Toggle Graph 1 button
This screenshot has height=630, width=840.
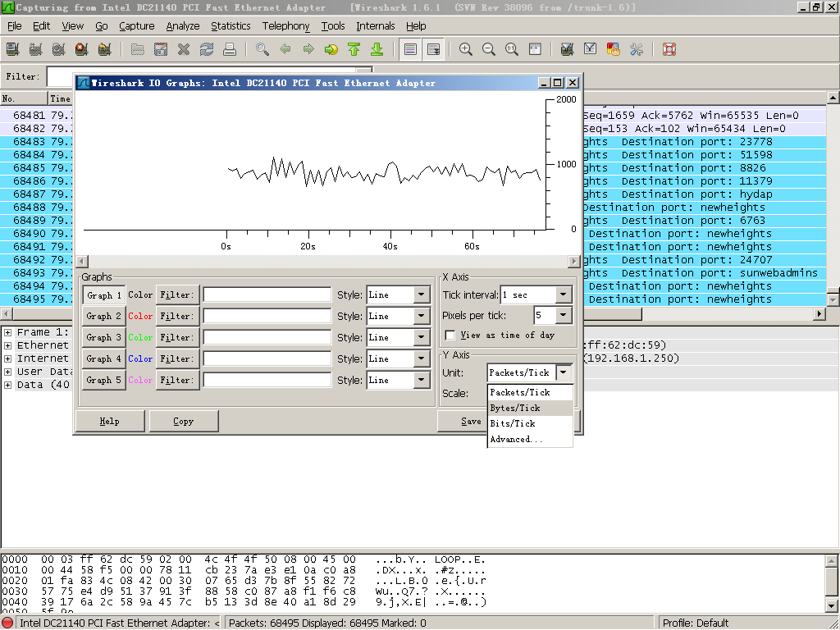[104, 295]
